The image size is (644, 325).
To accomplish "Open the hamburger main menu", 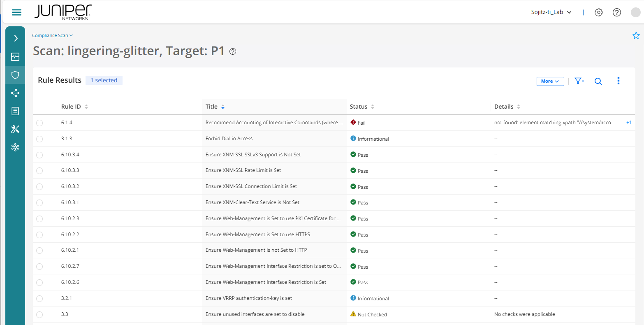I will (16, 12).
